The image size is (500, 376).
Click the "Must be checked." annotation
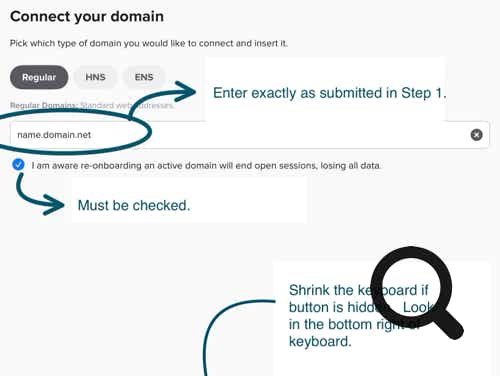tap(134, 205)
